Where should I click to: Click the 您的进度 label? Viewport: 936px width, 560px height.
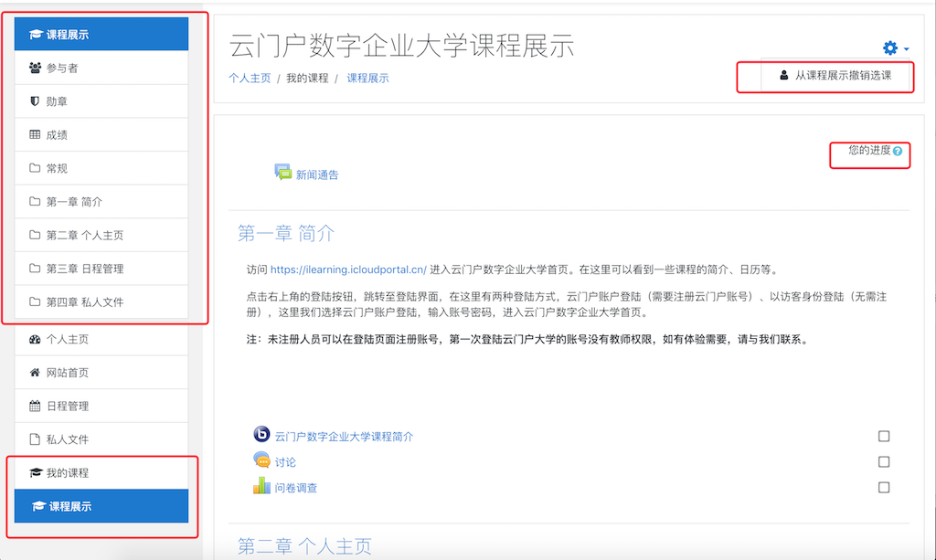pyautogui.click(x=870, y=151)
